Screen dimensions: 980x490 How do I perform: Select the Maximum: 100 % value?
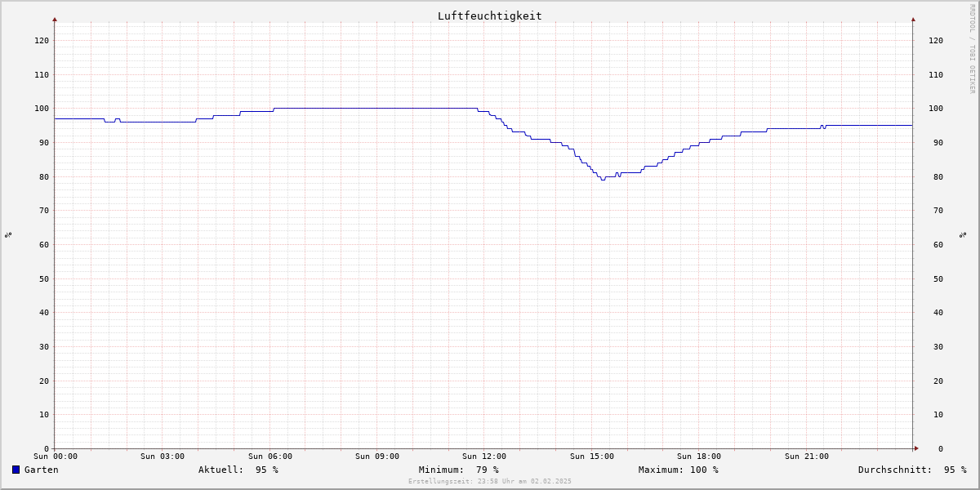click(679, 470)
